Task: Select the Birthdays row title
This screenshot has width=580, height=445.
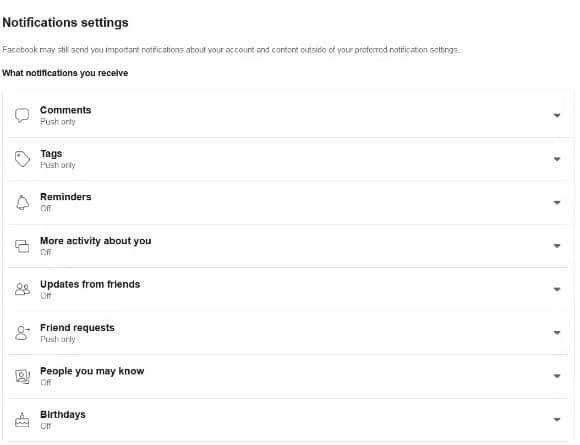Action: [63, 414]
